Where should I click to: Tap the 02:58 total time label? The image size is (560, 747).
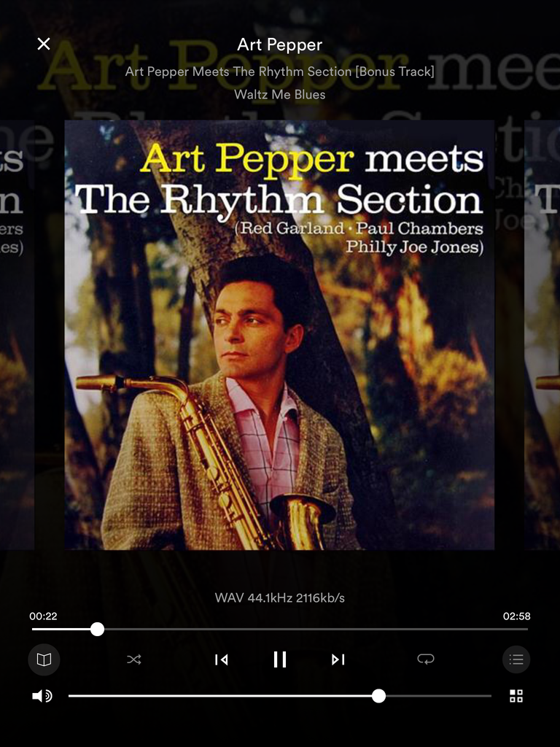(516, 616)
